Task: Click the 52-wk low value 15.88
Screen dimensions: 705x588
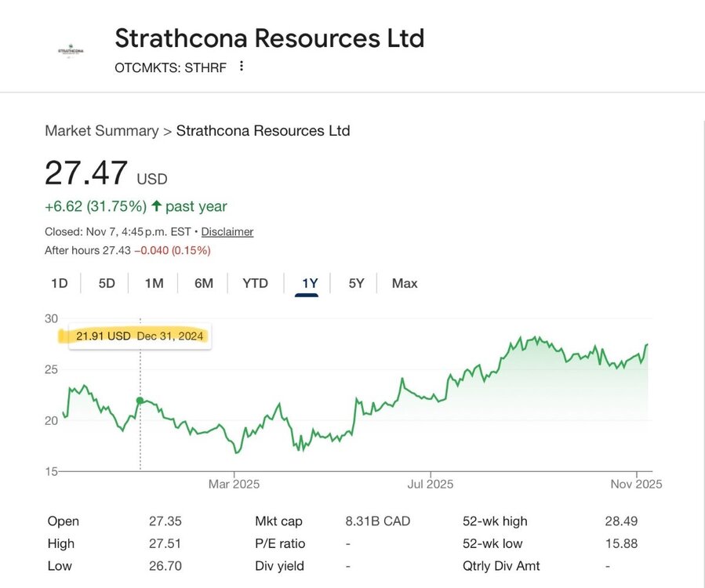Action: (x=621, y=543)
